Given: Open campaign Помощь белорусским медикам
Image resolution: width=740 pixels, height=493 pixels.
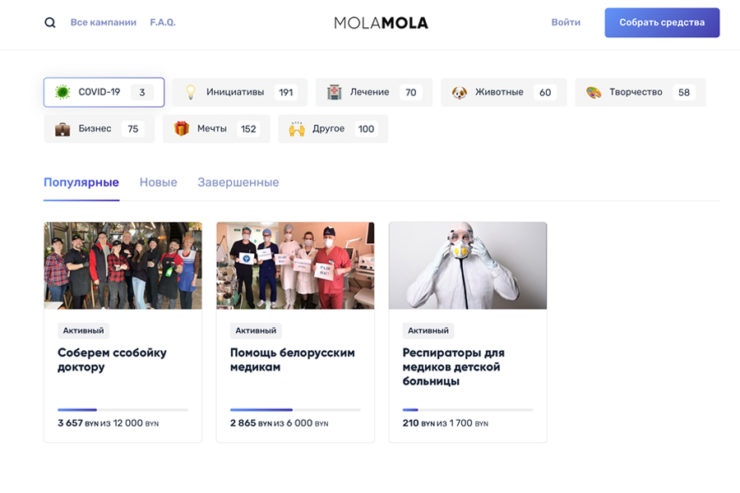Looking at the screenshot, I should tap(293, 360).
